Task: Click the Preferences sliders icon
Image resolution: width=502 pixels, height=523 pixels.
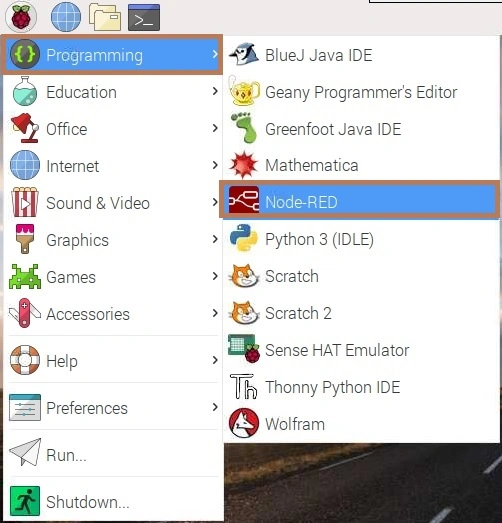Action: tap(25, 407)
